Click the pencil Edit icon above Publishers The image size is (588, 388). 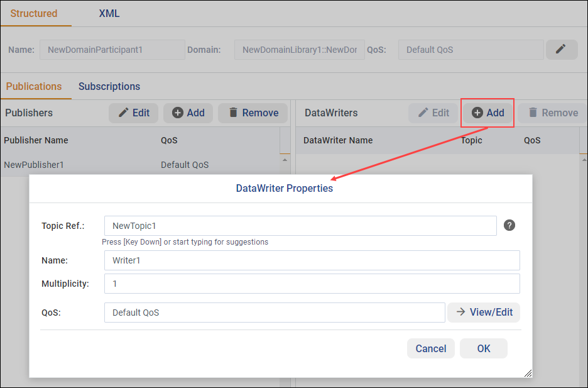(124, 113)
